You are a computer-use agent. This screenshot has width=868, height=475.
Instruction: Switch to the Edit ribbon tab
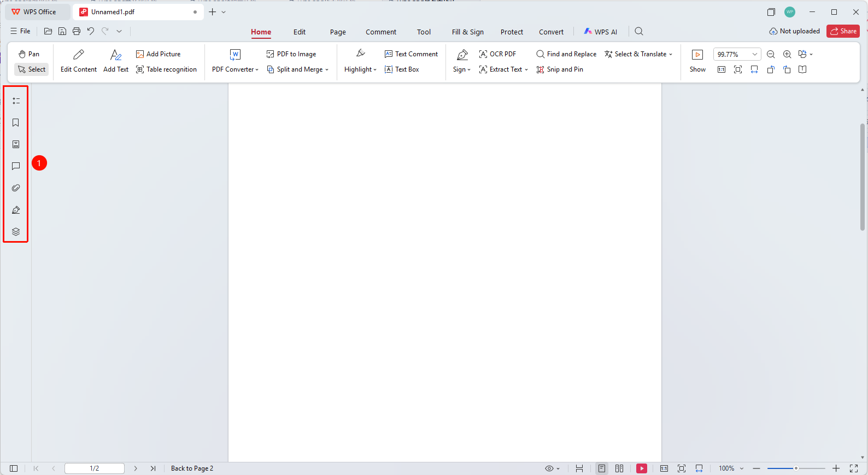click(300, 32)
